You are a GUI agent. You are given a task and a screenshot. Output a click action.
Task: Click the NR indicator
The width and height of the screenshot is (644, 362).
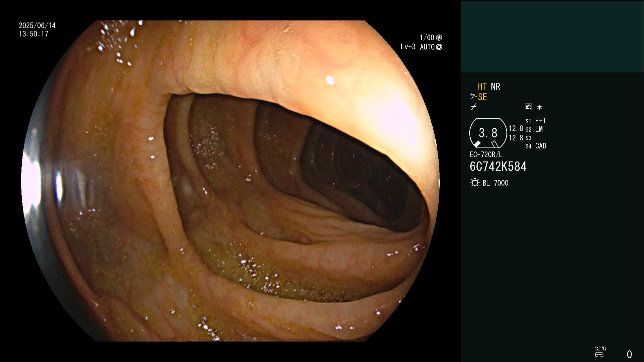coord(495,86)
